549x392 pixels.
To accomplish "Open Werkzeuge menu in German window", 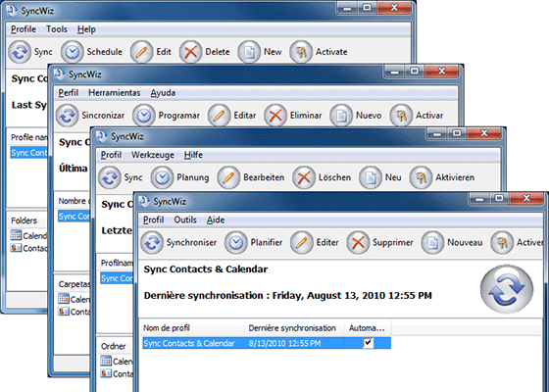I will (x=153, y=155).
